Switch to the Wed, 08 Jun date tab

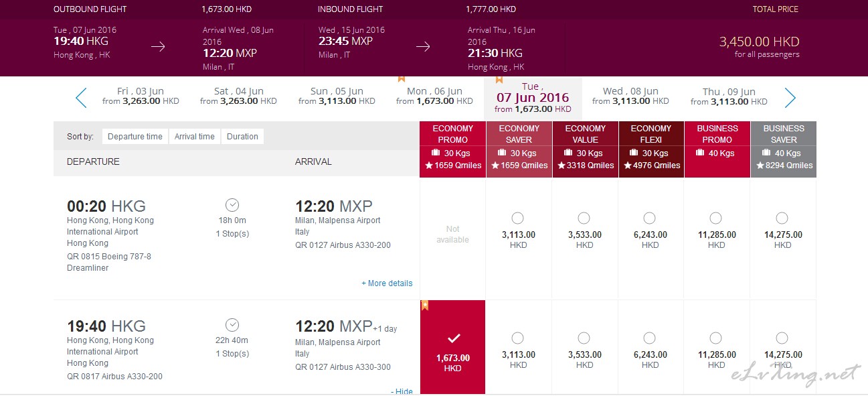coord(630,96)
